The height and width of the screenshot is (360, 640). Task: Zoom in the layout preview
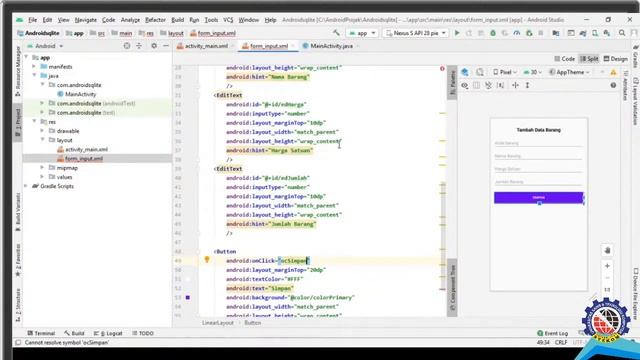pyautogui.click(x=607, y=266)
